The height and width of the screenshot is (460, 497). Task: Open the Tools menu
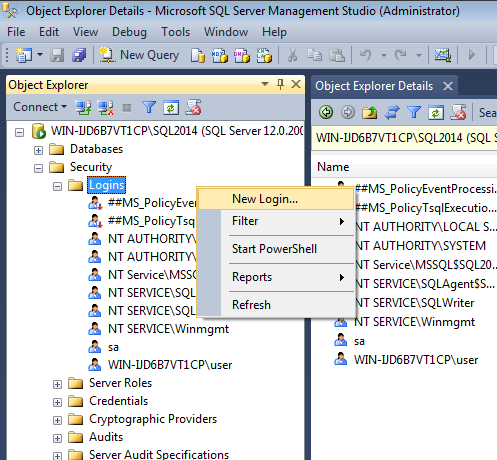tap(176, 32)
